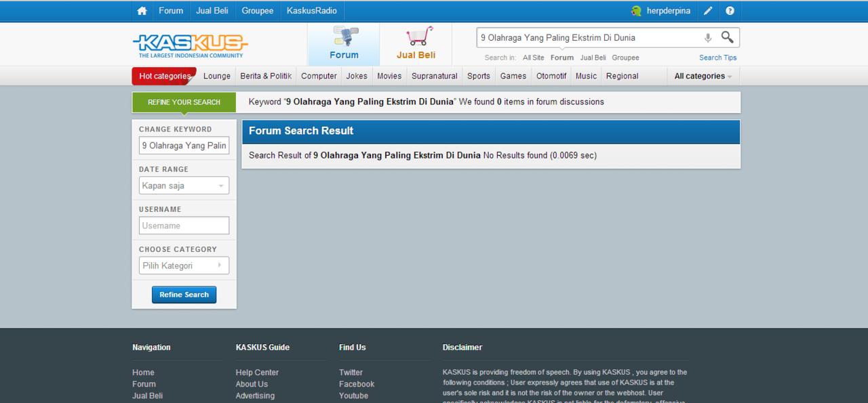Screen dimensions: 868x403
Task: Open the pencil edit icon
Action: [708, 11]
